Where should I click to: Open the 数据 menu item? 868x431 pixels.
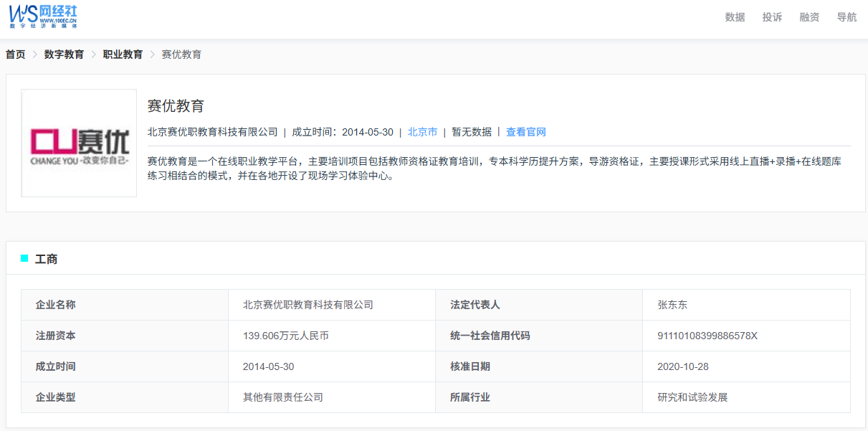pos(735,17)
